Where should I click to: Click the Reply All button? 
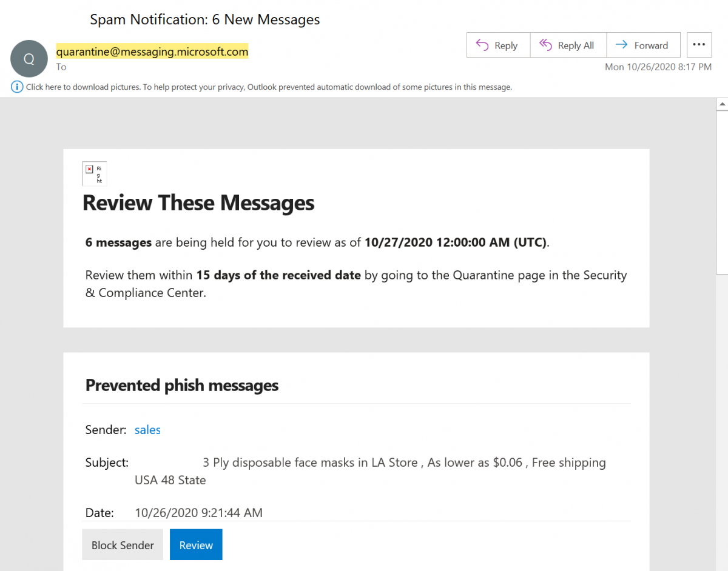[568, 44]
